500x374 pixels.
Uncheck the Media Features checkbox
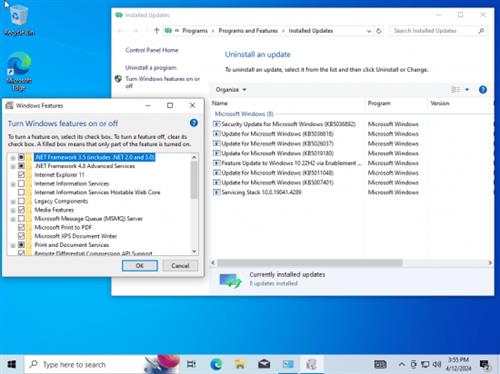(x=21, y=210)
